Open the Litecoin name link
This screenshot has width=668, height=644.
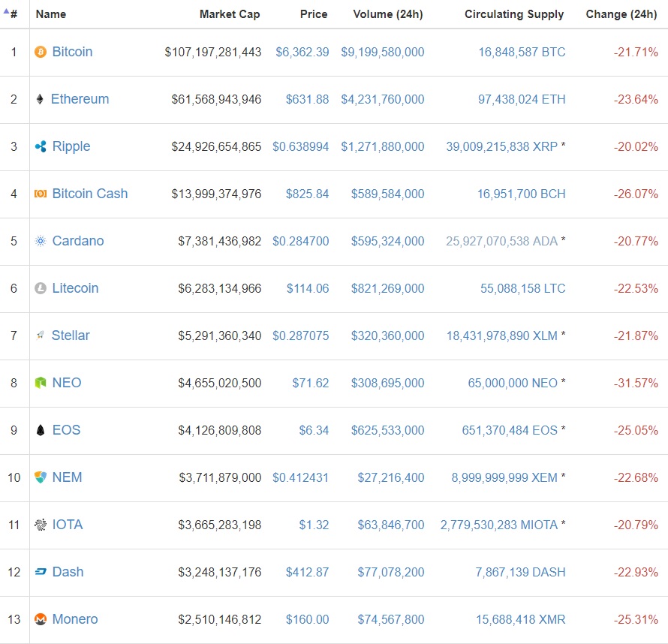tap(75, 288)
